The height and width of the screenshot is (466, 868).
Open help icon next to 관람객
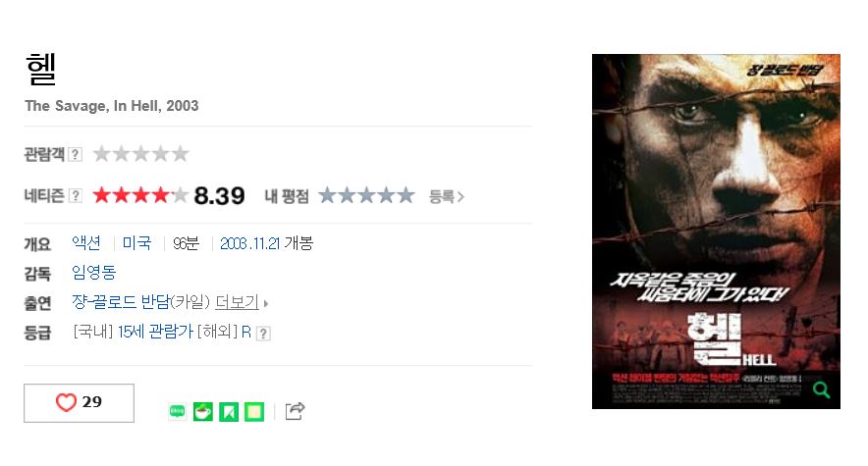76,154
